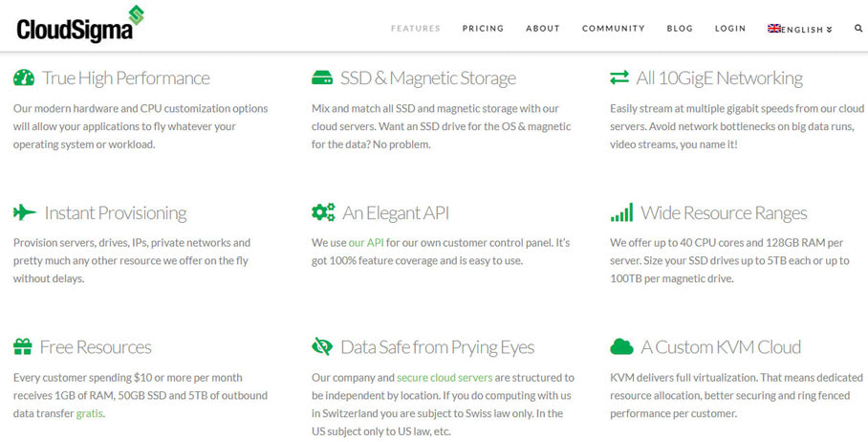Click the 'All 10GigE Networking' heading
Viewport: 868px width, 442px height.
pos(720,78)
